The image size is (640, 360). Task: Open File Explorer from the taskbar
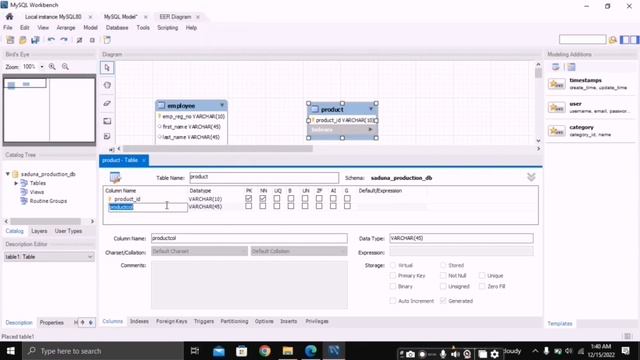[x=288, y=351]
